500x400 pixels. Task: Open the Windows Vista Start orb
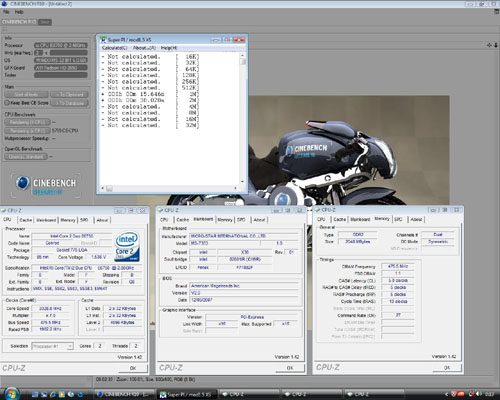12,394
